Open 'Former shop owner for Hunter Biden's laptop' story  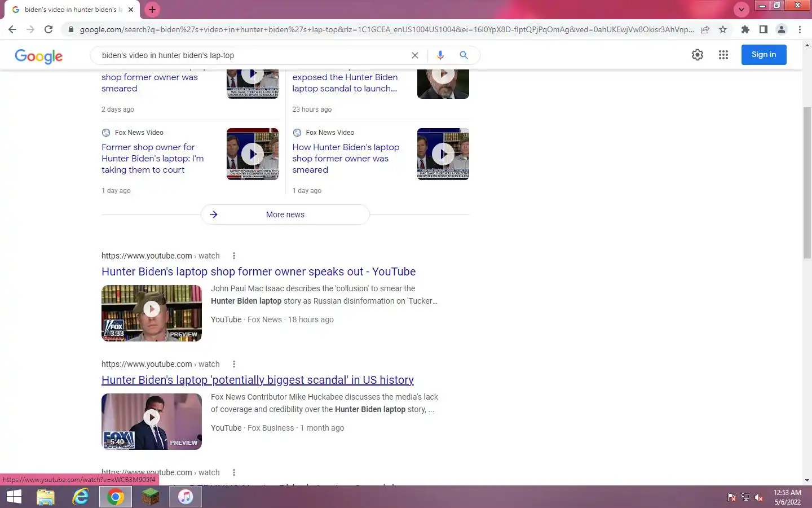click(x=152, y=159)
